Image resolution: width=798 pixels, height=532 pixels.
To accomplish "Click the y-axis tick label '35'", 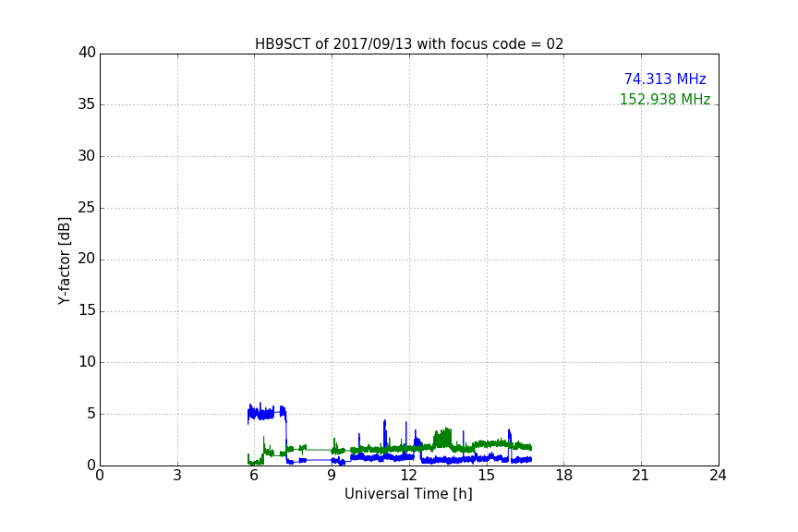I will (x=87, y=104).
